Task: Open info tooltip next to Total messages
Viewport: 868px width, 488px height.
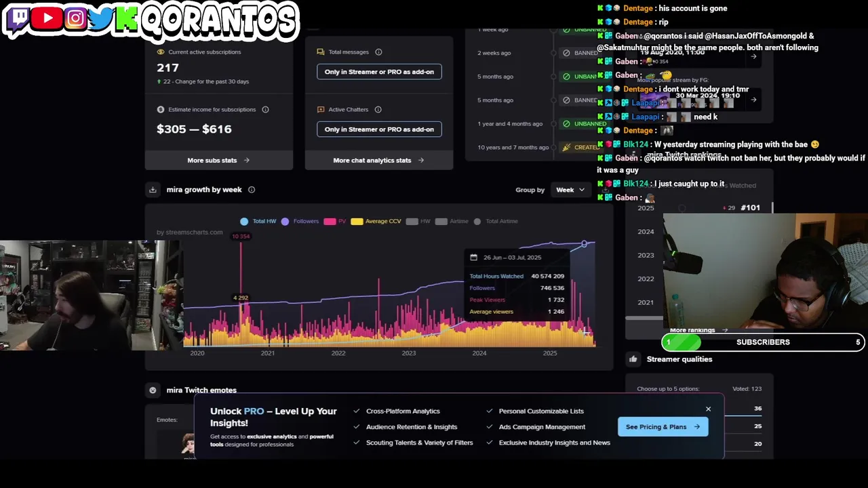Action: [378, 52]
